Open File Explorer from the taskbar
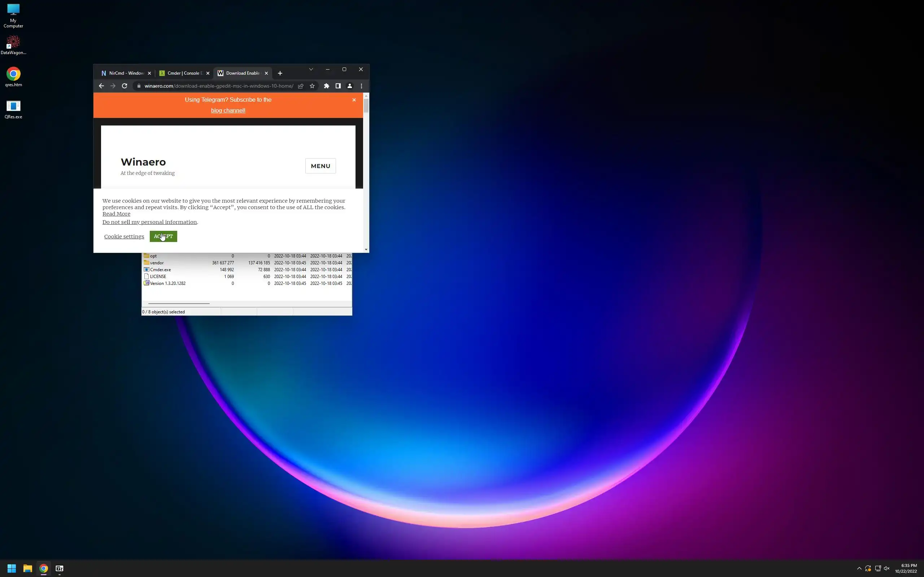Image resolution: width=924 pixels, height=577 pixels. (27, 568)
